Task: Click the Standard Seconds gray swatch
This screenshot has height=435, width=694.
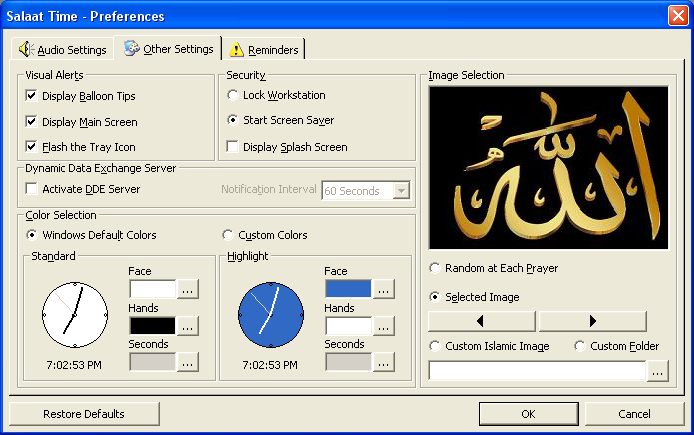Action: click(x=153, y=362)
